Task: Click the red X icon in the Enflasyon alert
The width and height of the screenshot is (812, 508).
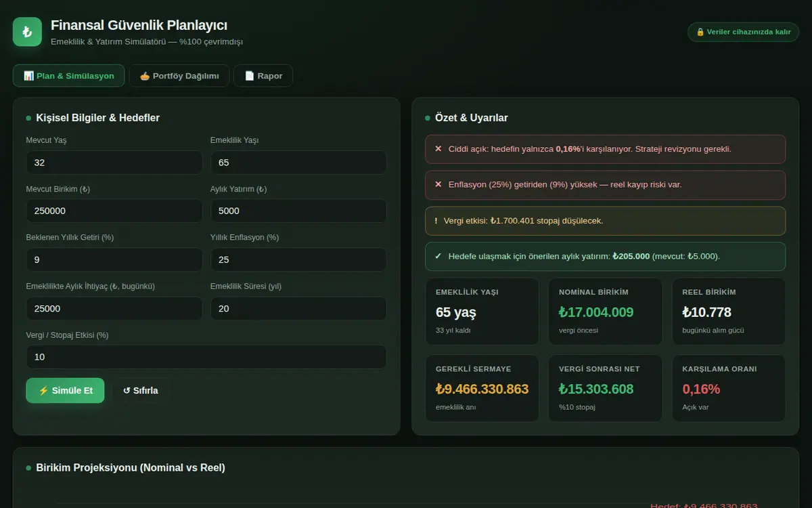Action: coord(438,185)
